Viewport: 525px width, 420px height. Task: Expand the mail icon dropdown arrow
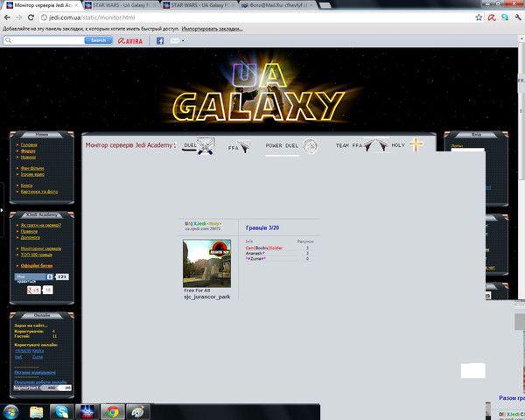[x=183, y=41]
